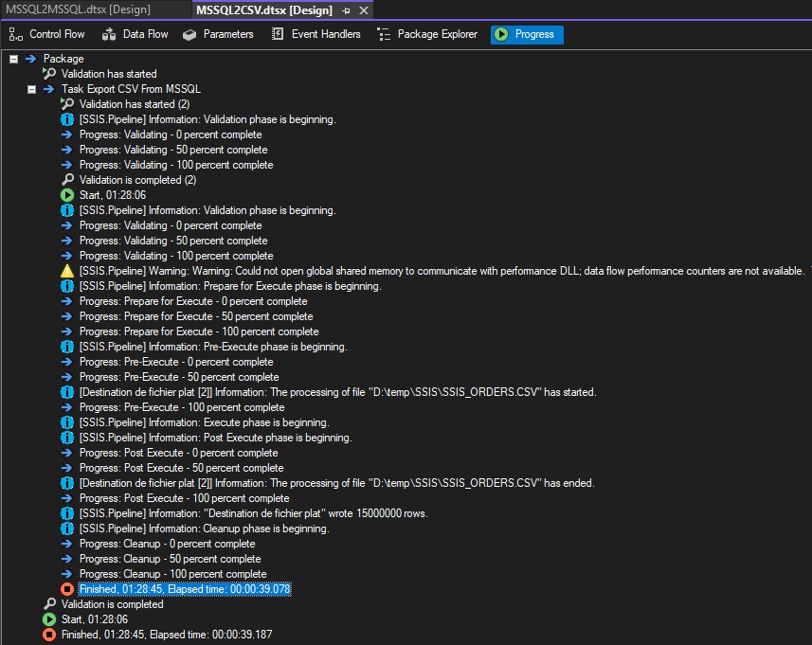Select the Validation has started (2) row

click(135, 104)
